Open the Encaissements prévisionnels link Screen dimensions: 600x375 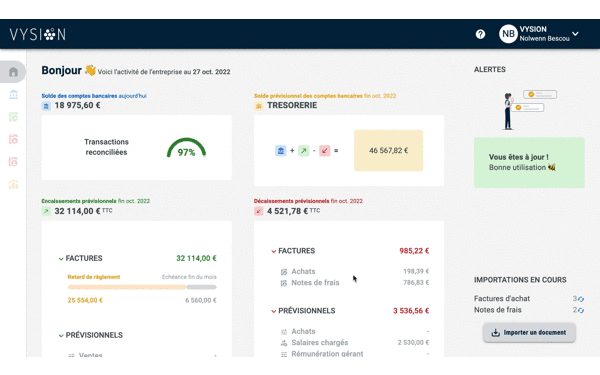pyautogui.click(x=96, y=201)
